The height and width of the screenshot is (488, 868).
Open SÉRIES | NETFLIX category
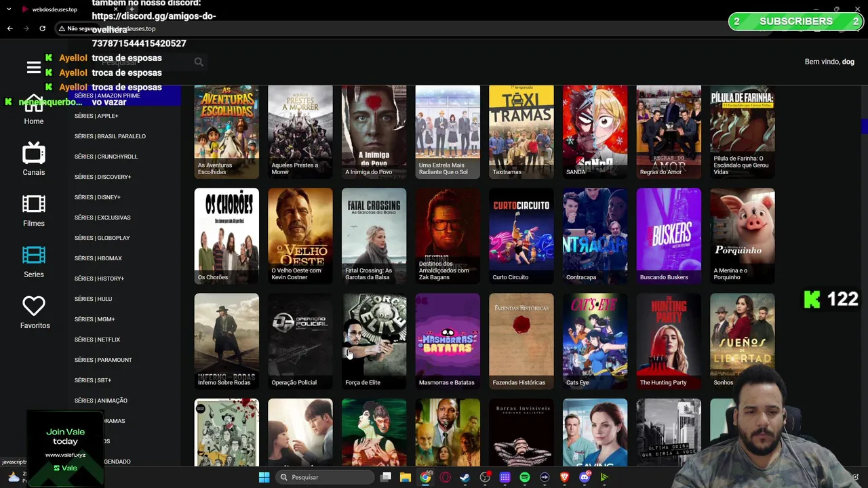[x=97, y=340]
